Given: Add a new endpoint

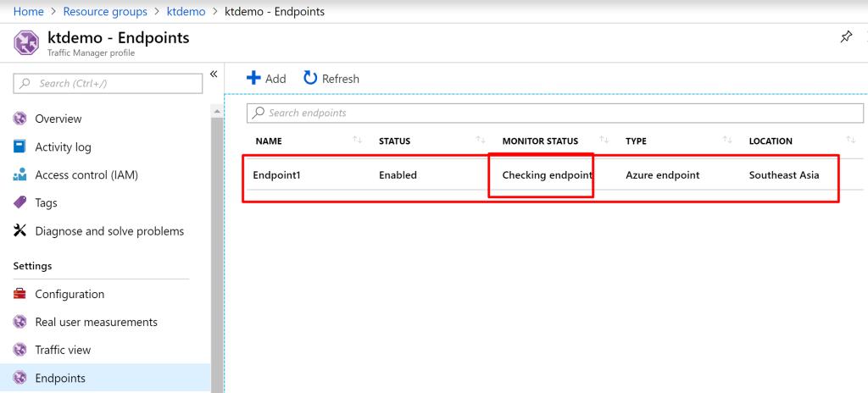Looking at the screenshot, I should (266, 79).
